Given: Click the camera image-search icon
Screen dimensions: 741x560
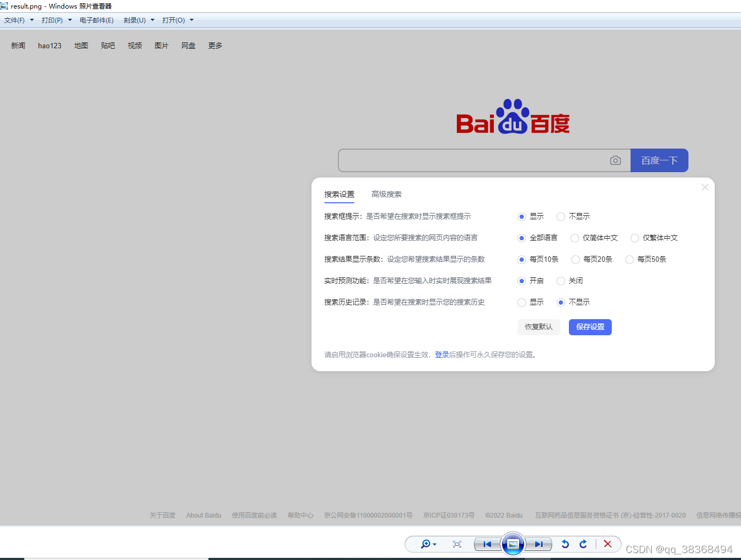Looking at the screenshot, I should [616, 160].
